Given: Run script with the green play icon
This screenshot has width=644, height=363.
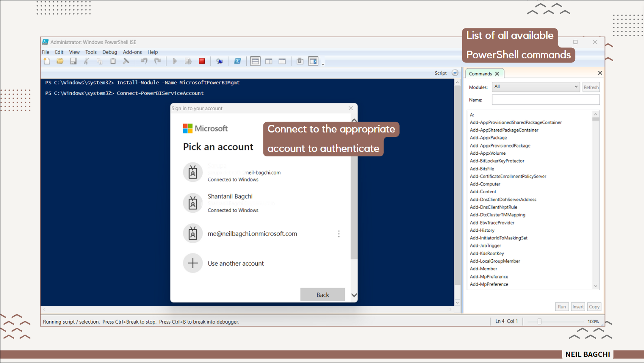Looking at the screenshot, I should coord(175,61).
